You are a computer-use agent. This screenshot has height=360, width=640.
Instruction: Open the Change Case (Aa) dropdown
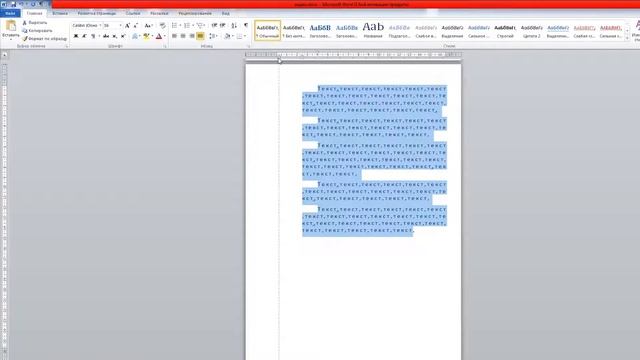click(148, 26)
